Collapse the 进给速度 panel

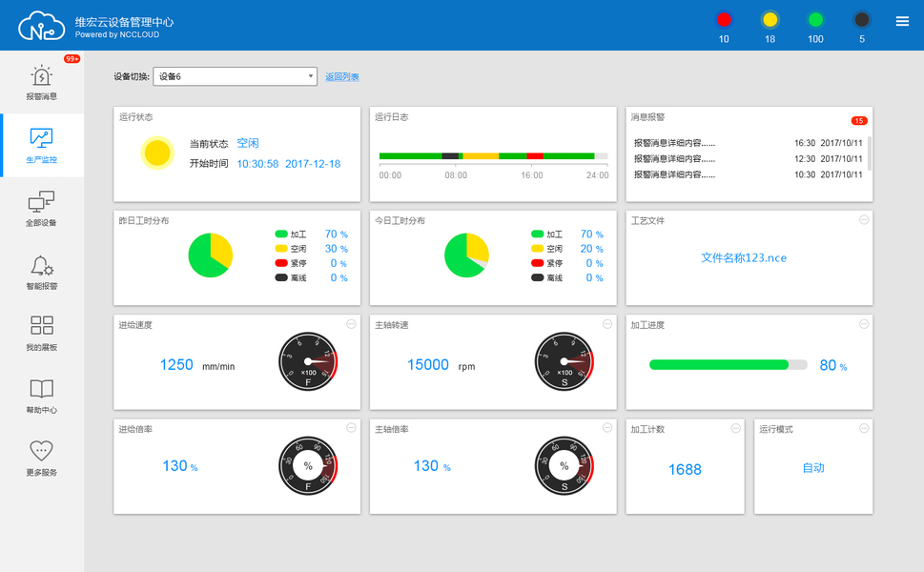tap(351, 324)
